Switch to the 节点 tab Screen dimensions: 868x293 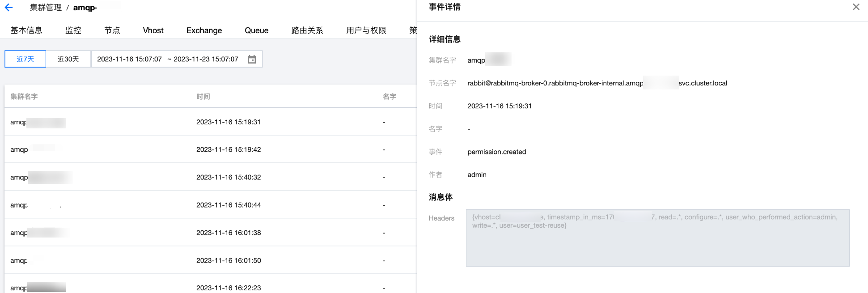[112, 30]
